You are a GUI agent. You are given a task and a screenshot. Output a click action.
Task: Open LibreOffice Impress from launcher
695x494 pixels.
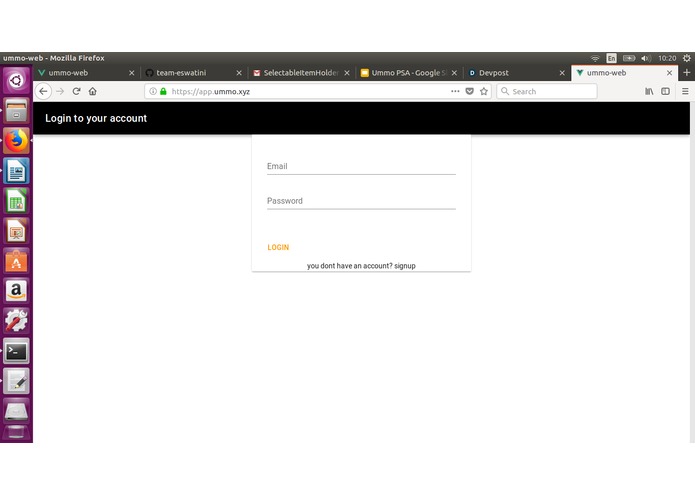[16, 231]
